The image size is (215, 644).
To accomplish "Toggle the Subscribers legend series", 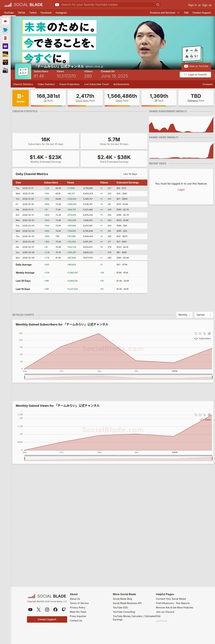I will (202, 339).
